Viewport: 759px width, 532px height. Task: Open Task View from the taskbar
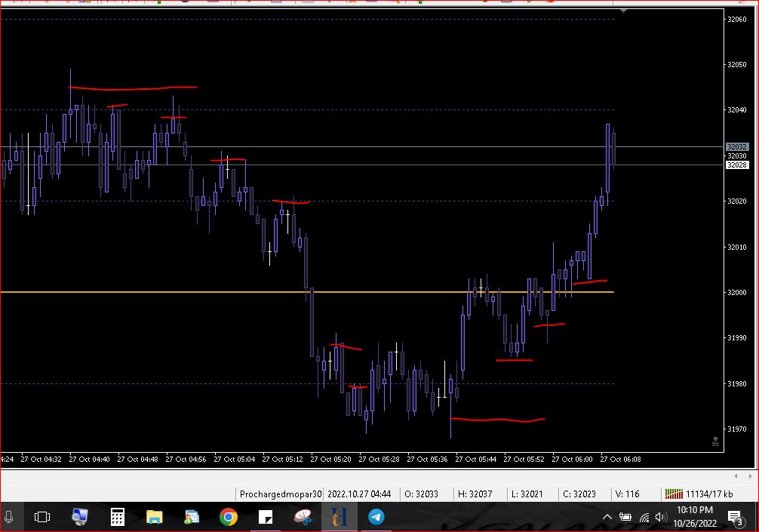(x=42, y=517)
